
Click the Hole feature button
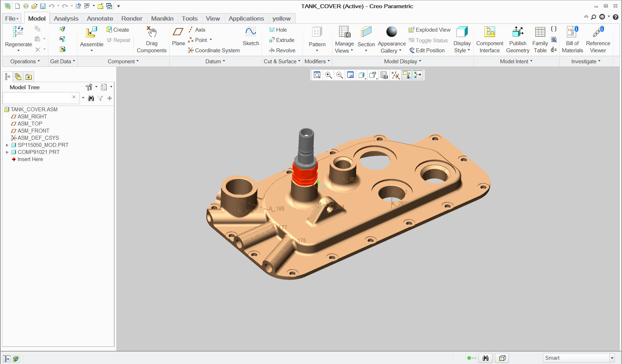tap(278, 30)
